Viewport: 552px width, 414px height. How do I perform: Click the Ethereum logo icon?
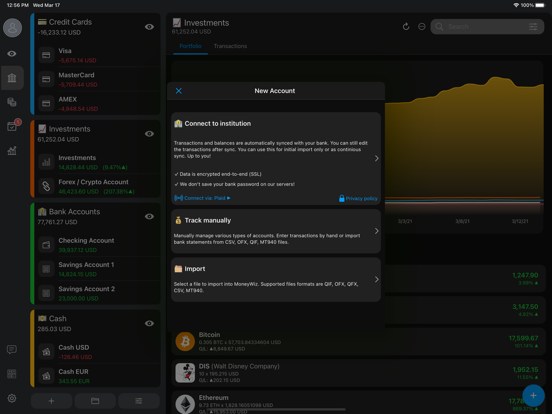point(185,404)
